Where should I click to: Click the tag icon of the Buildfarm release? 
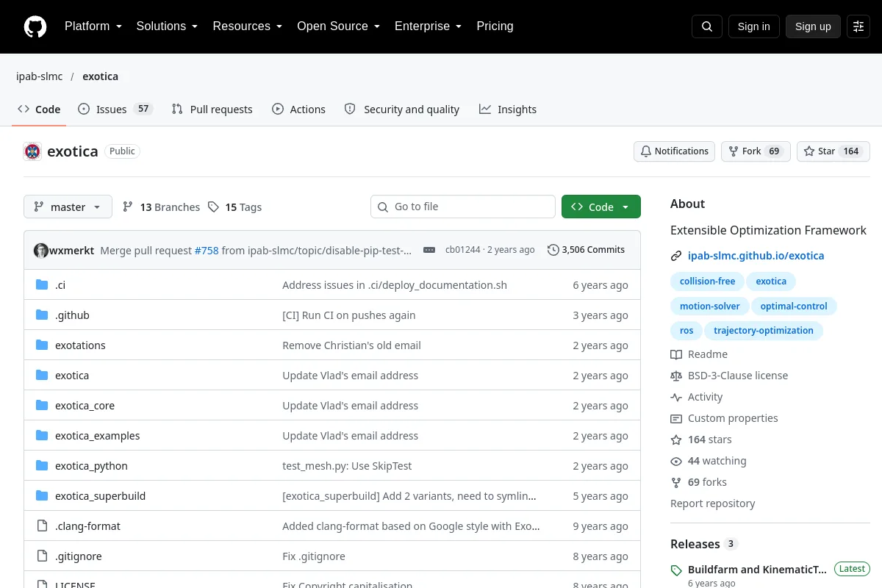click(676, 570)
